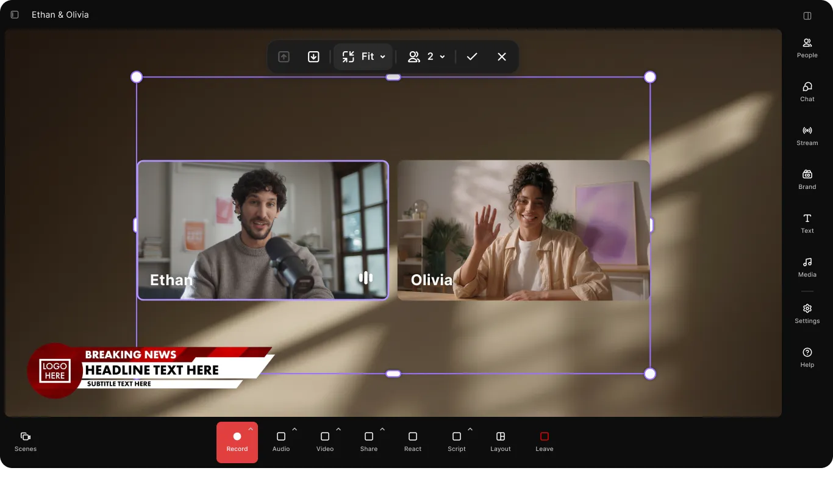Click the session title Ethan & Olivia
The image size is (833, 504).
(x=60, y=15)
